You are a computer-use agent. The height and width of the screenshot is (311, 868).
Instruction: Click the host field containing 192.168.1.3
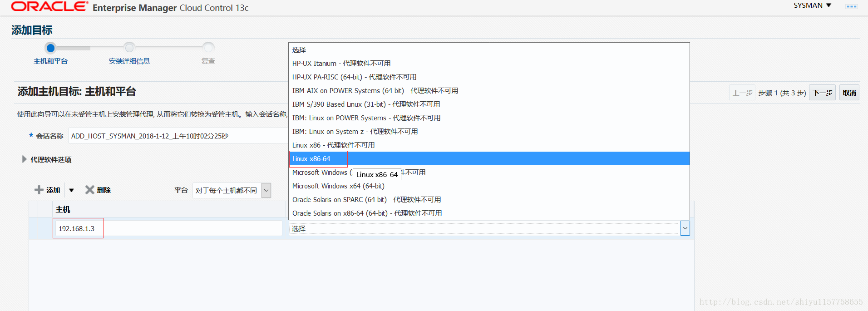coord(168,228)
